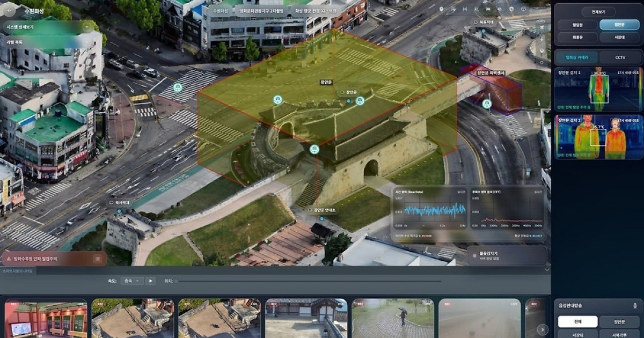The image size is (644, 338).
Task: Switch to the CCTV tab
Action: pos(620,57)
